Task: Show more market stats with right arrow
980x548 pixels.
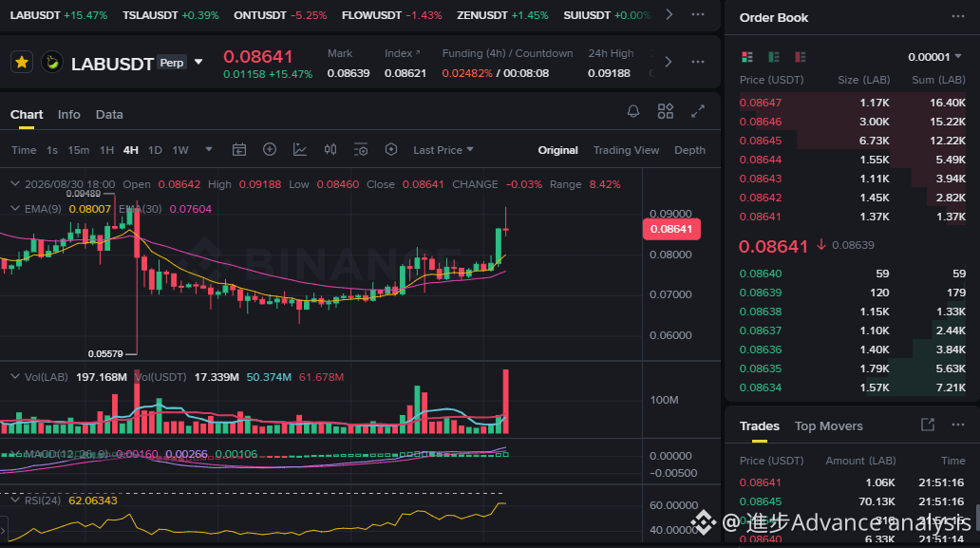Action: pyautogui.click(x=669, y=62)
